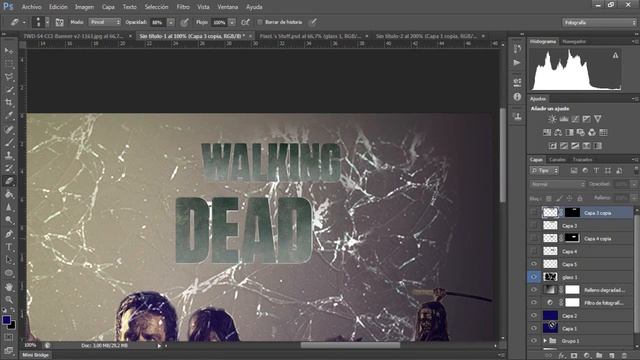Select the Lasso tool
Viewport: 640px width, 360px height.
click(x=9, y=77)
